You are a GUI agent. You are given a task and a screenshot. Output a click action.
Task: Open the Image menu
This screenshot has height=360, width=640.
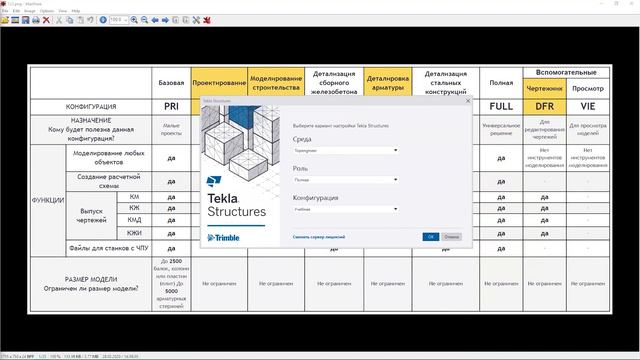point(29,11)
